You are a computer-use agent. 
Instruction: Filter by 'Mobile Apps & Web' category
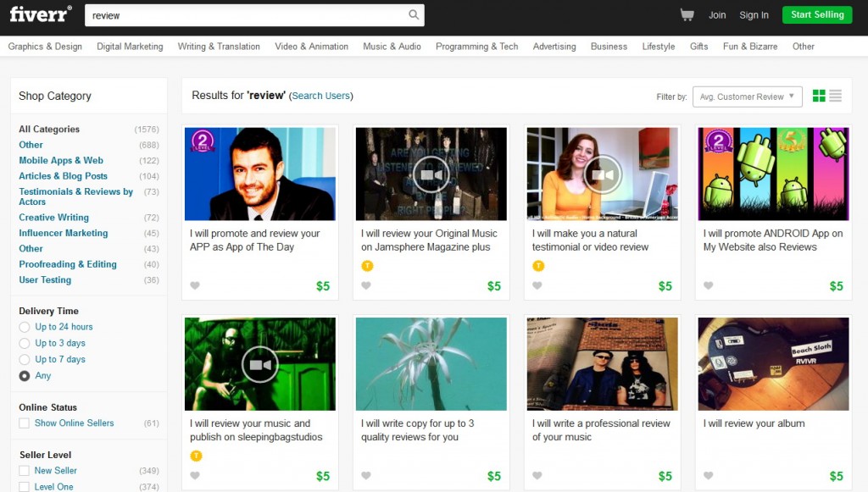point(61,160)
